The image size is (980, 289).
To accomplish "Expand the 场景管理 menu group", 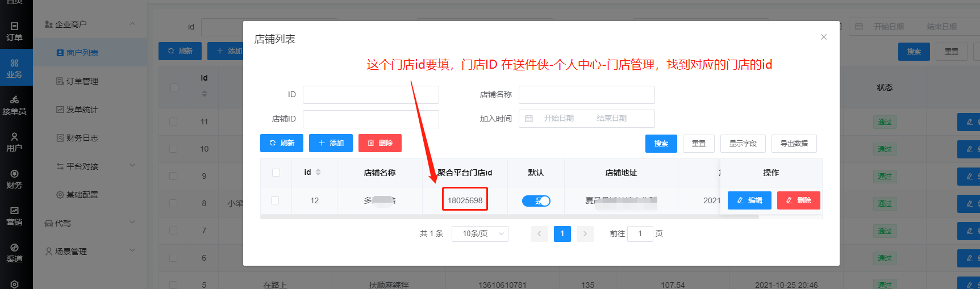I will (90, 252).
